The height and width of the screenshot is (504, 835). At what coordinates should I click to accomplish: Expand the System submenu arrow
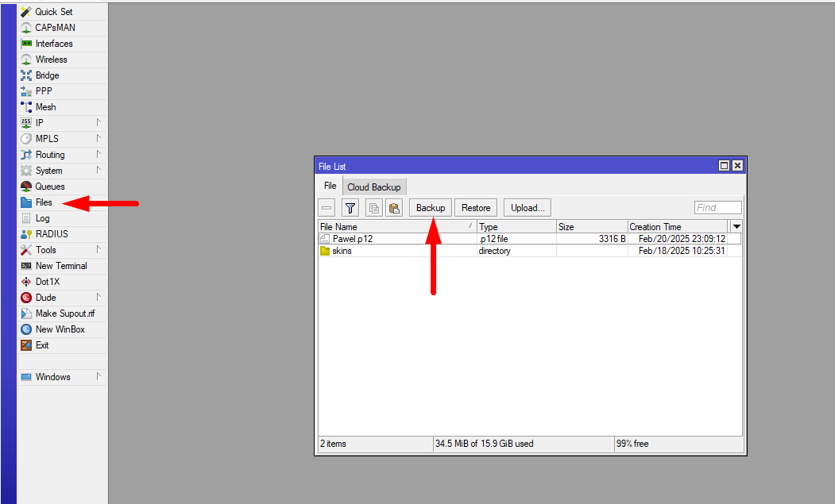pyautogui.click(x=99, y=171)
